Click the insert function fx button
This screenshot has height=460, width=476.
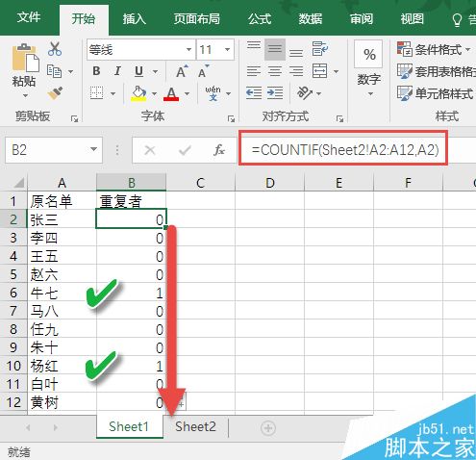click(x=219, y=150)
